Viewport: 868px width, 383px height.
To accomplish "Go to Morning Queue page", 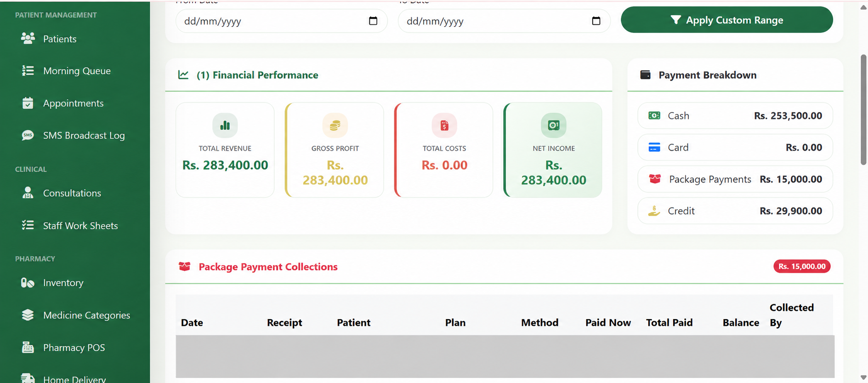I will 77,71.
